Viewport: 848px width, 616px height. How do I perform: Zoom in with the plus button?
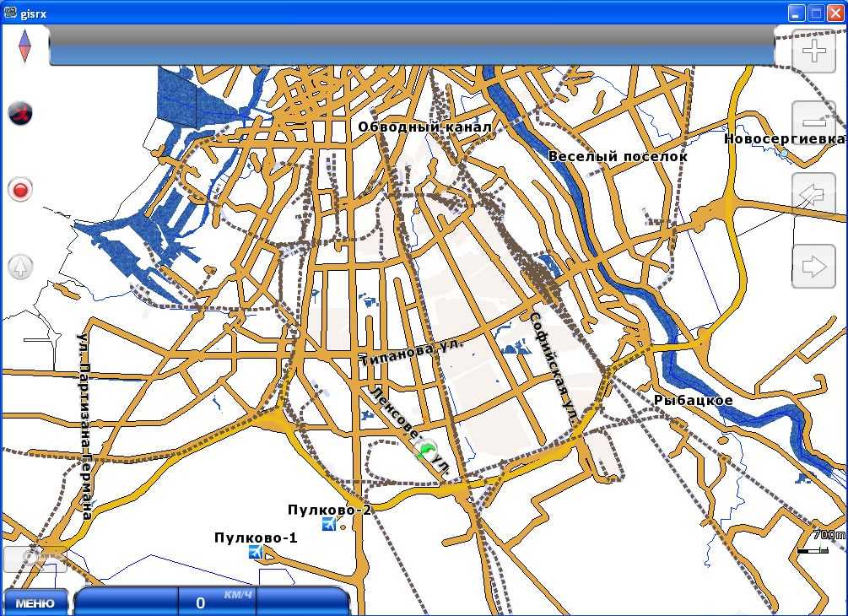(813, 51)
